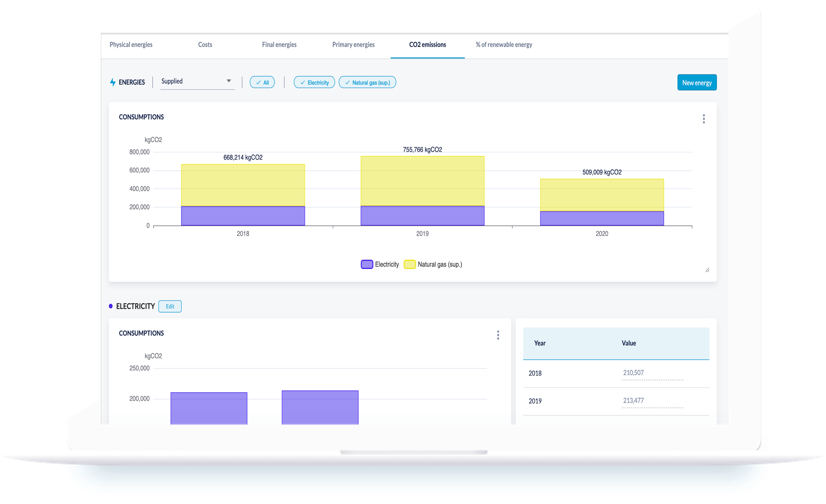
Task: Switch to the Costs tab
Action: click(x=205, y=45)
